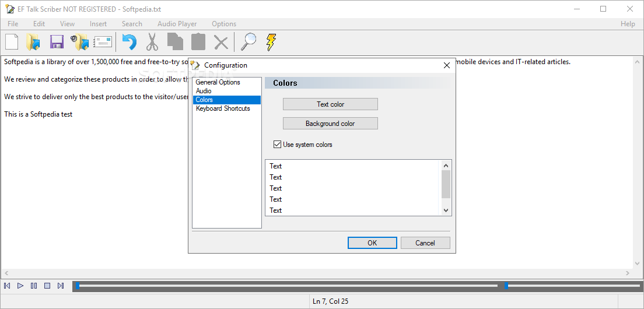Click editor horizontal scroll left arrow
Viewport: 644px width, 309px height.
tap(6, 273)
